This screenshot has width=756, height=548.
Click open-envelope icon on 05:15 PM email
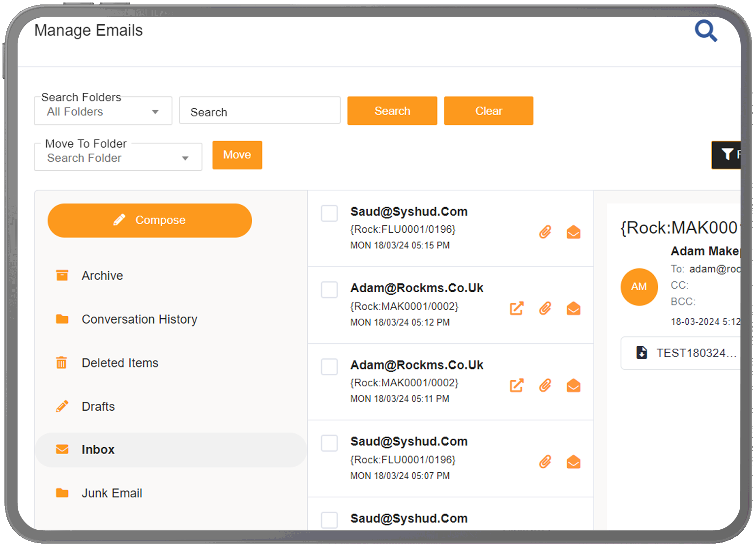click(574, 232)
